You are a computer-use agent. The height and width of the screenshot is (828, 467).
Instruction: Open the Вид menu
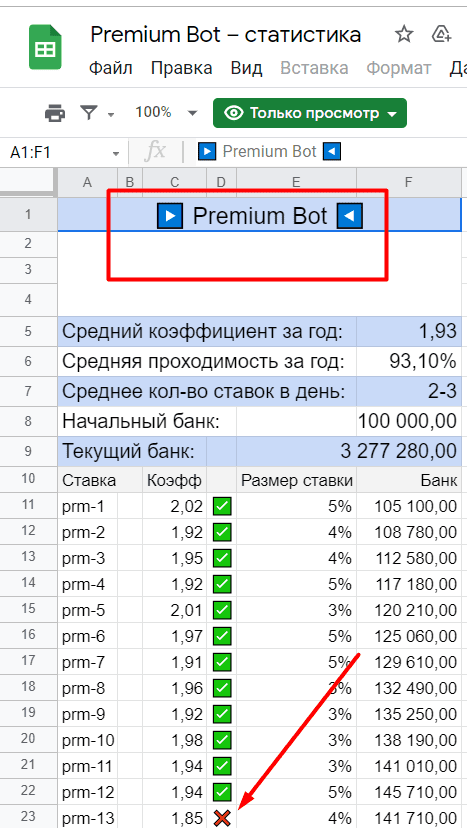[246, 68]
